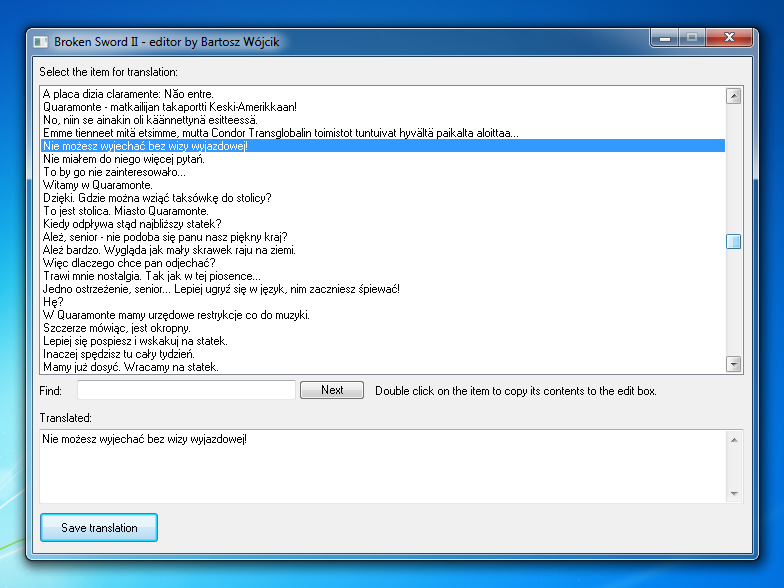Click the Translated box scroll-up arrow
This screenshot has height=588, width=784.
click(x=734, y=440)
